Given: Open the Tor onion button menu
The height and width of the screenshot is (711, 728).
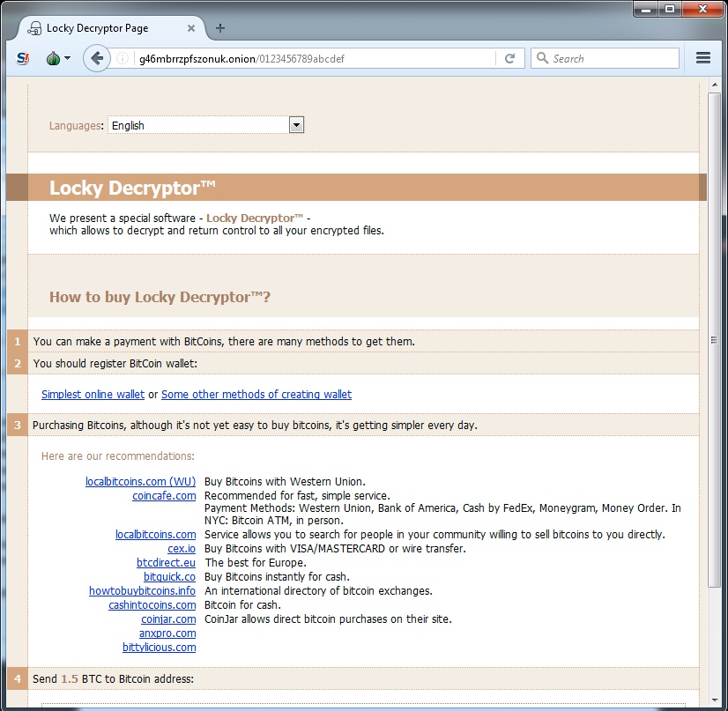Looking at the screenshot, I should click(x=54, y=59).
